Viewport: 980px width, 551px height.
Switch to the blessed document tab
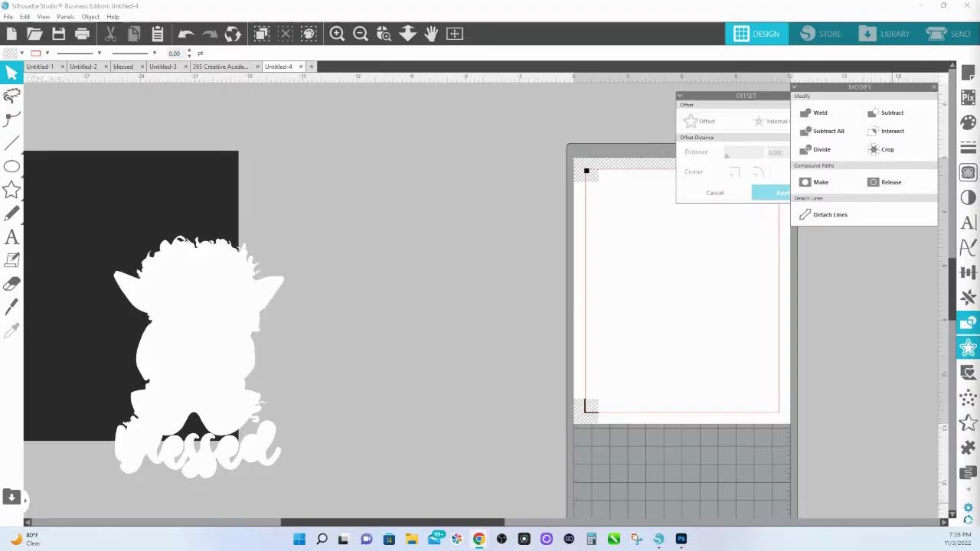click(122, 67)
